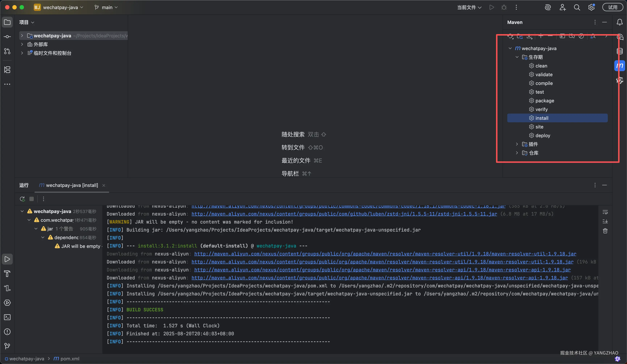Viewport: 627px width, 364px height.
Task: Click wechatpay-java in the bottom breadcrumb
Action: click(25, 359)
